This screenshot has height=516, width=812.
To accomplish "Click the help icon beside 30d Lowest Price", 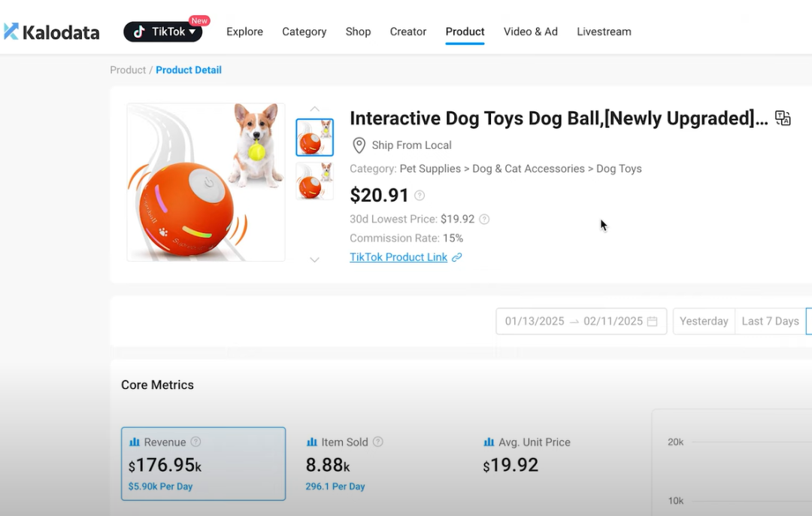I will [x=484, y=220].
